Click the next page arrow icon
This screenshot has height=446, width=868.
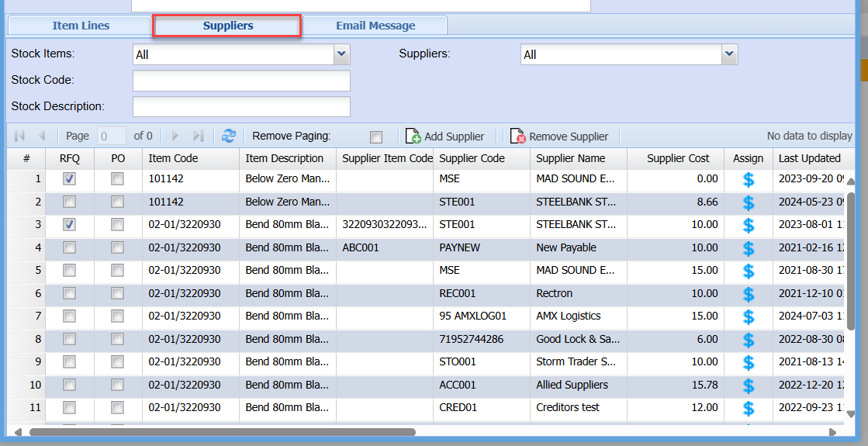pos(175,136)
